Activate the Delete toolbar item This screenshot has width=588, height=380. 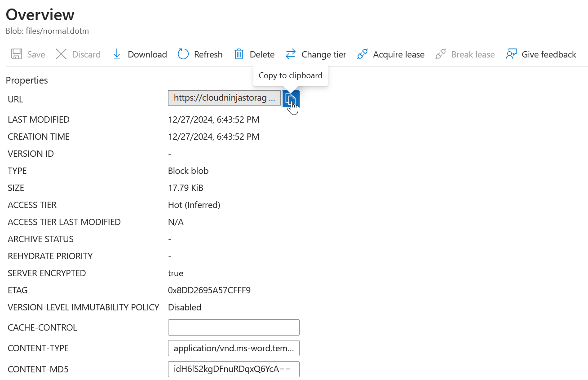coord(254,54)
